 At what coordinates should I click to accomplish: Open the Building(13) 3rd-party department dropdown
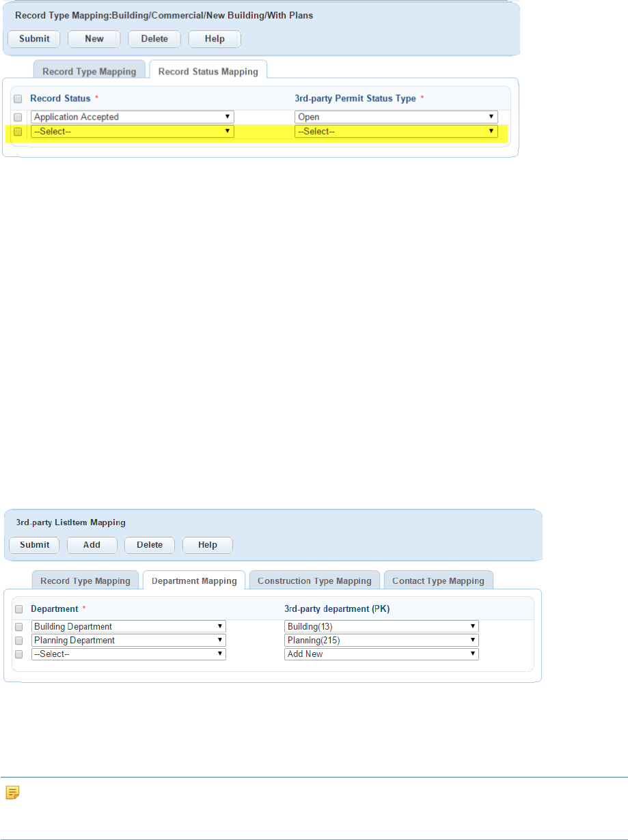(x=381, y=626)
